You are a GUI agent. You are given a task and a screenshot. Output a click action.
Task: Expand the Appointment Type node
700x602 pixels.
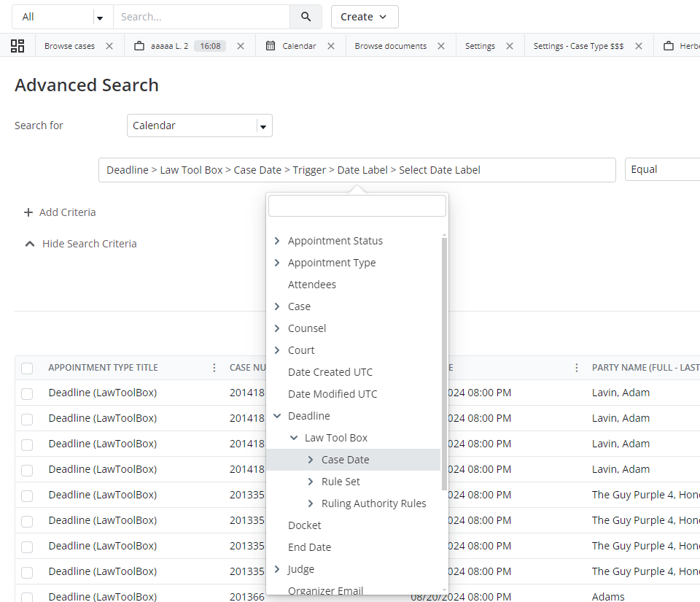click(277, 263)
